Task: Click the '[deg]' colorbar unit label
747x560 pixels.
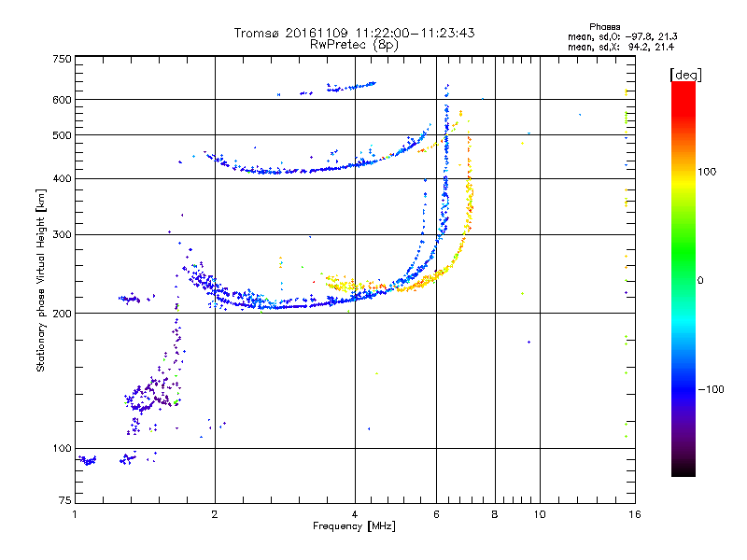Action: tap(685, 75)
